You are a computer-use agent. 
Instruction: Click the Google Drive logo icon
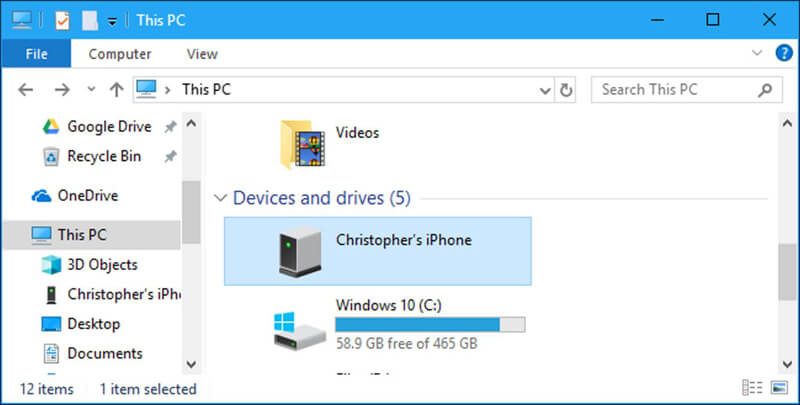pyautogui.click(x=51, y=126)
